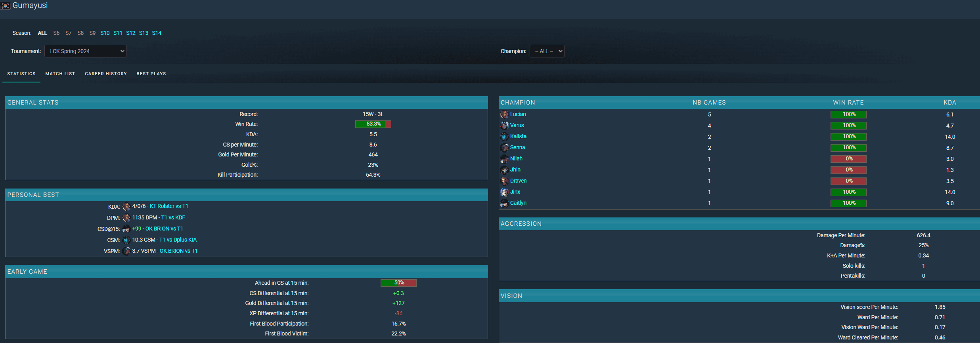This screenshot has height=343, width=980.
Task: Click the Caitlyn champion icon
Action: click(504, 203)
